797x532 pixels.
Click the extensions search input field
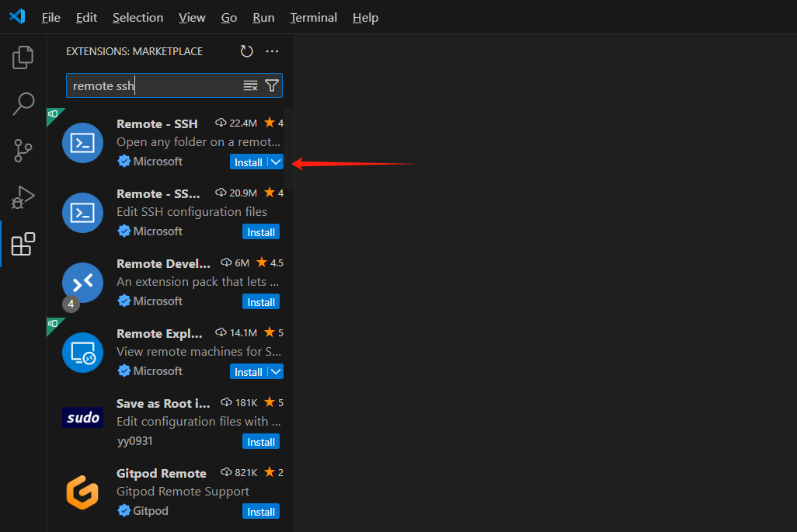coord(155,85)
